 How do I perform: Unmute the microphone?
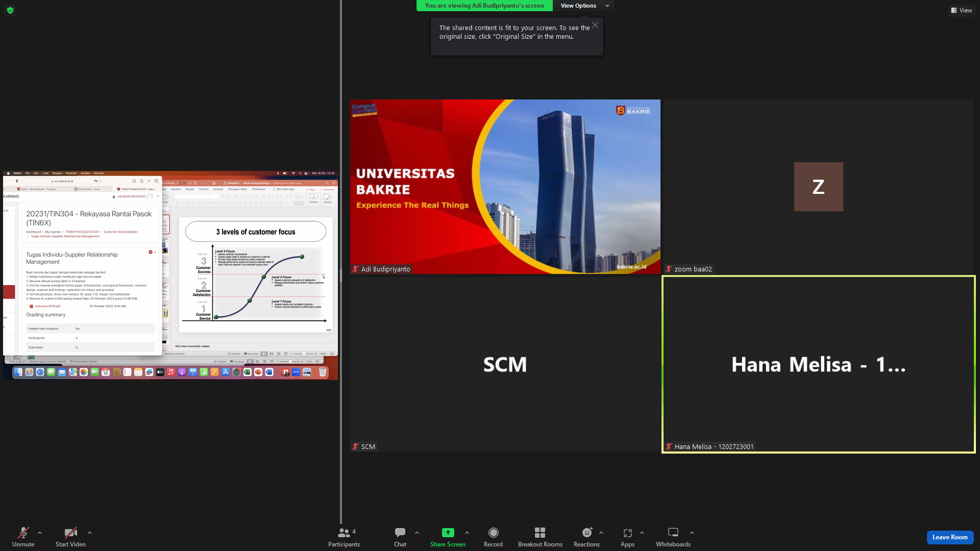click(23, 537)
